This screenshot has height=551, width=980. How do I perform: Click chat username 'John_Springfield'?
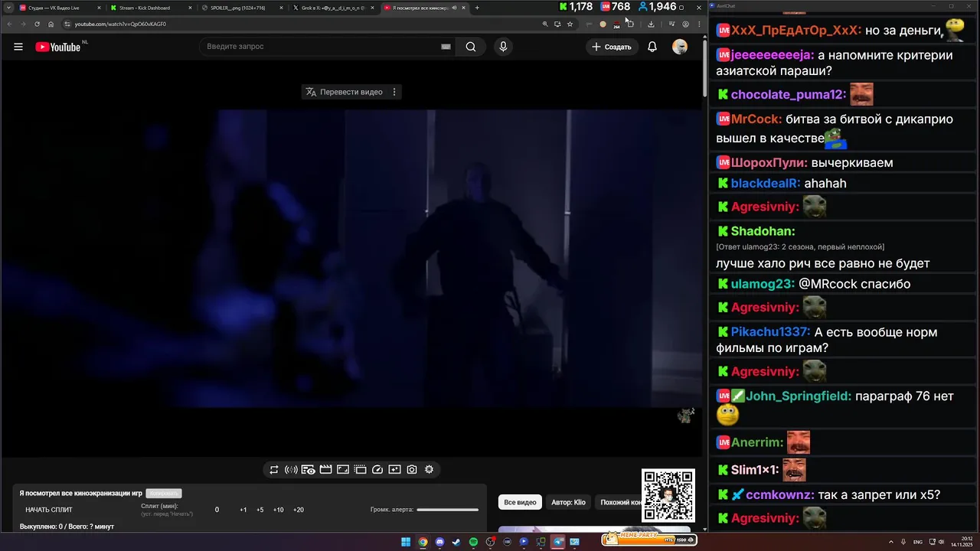coord(799,396)
